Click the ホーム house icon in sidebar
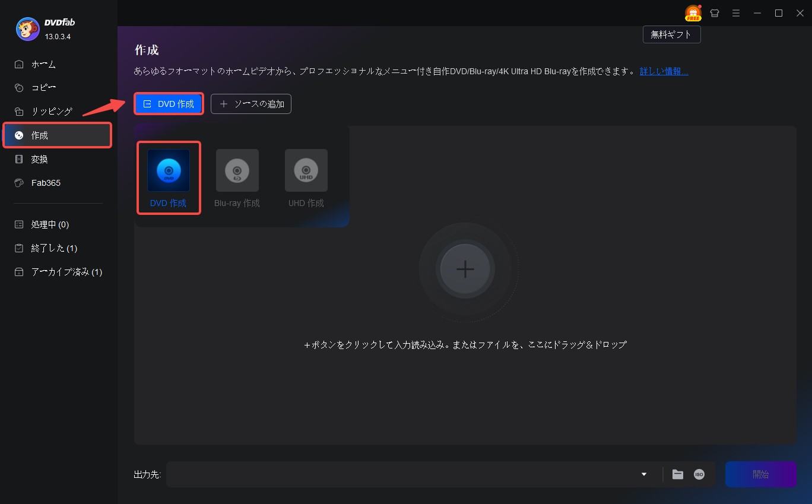812x504 pixels. click(x=20, y=64)
